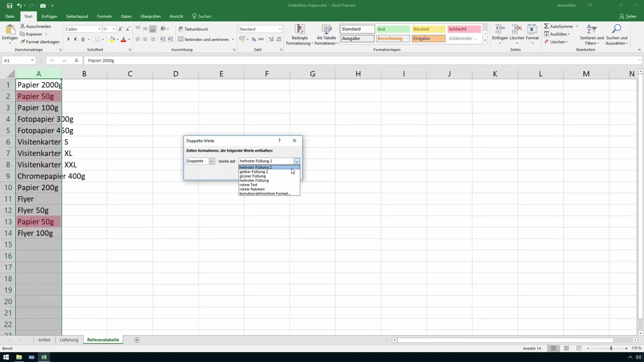Image resolution: width=644 pixels, height=362 pixels.
Task: Open the Name Box dropdown arrow
Action: (32, 60)
